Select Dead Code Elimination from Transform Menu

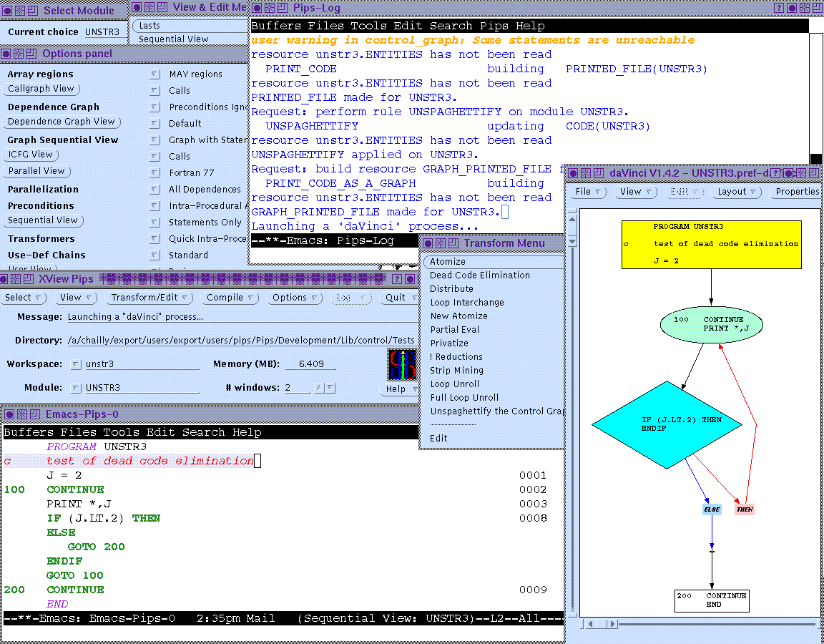(479, 275)
